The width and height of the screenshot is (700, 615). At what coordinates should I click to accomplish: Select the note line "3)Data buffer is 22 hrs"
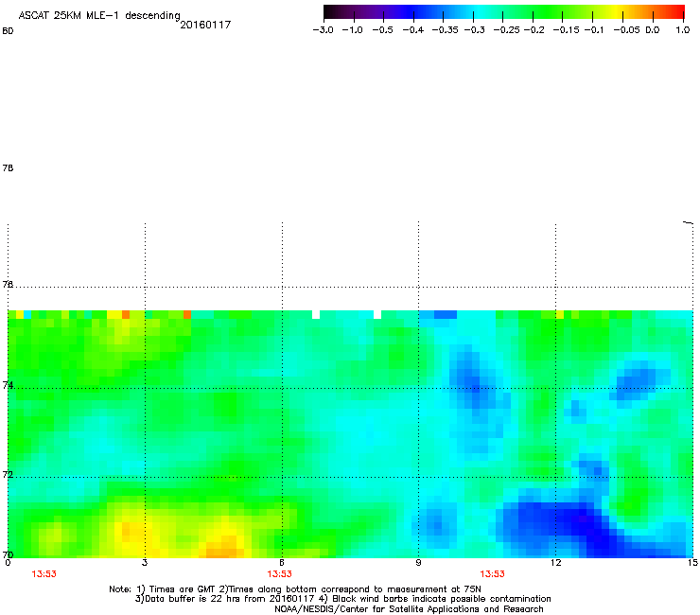coord(342,599)
